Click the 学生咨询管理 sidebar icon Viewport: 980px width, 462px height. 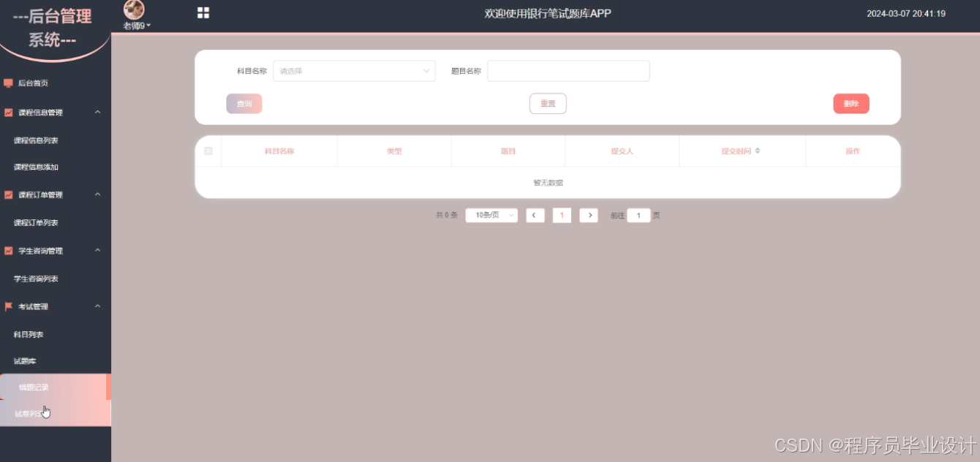(x=8, y=250)
